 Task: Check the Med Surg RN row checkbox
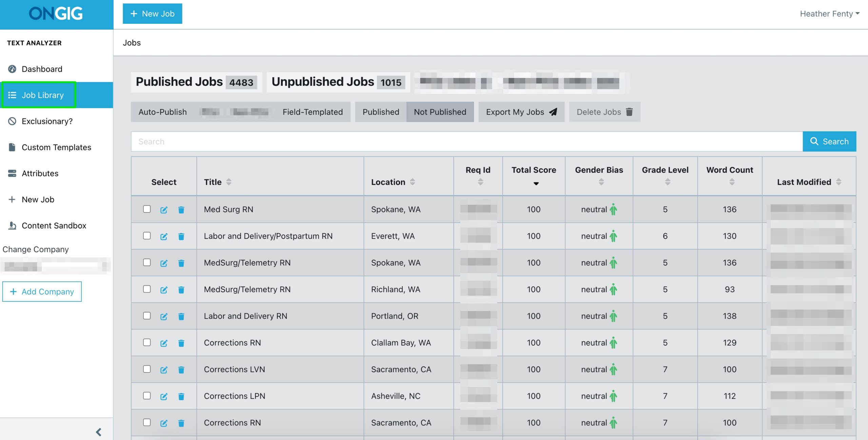[147, 209]
